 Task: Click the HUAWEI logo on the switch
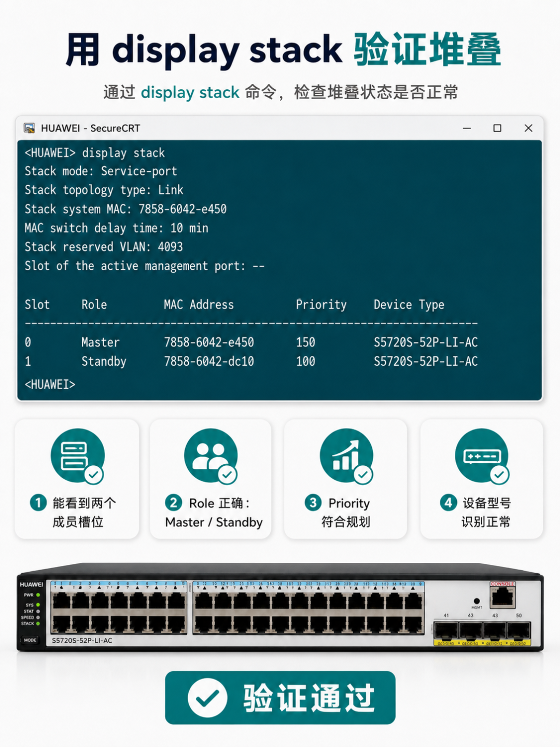(32, 585)
